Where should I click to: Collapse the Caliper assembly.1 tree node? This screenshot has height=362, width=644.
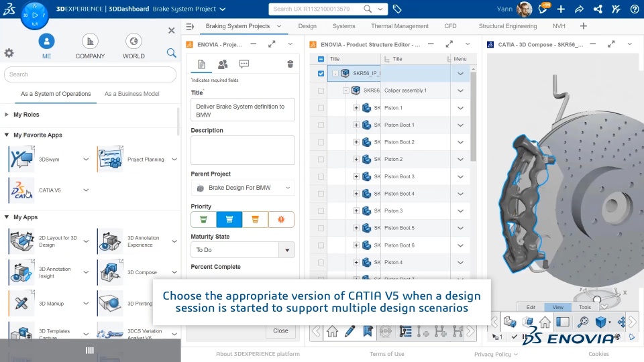[346, 90]
